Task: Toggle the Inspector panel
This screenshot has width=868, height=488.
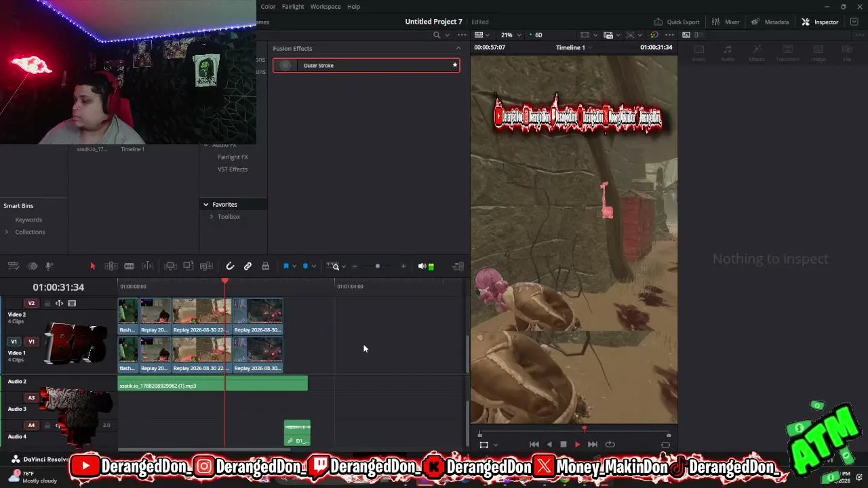Action: pos(820,22)
